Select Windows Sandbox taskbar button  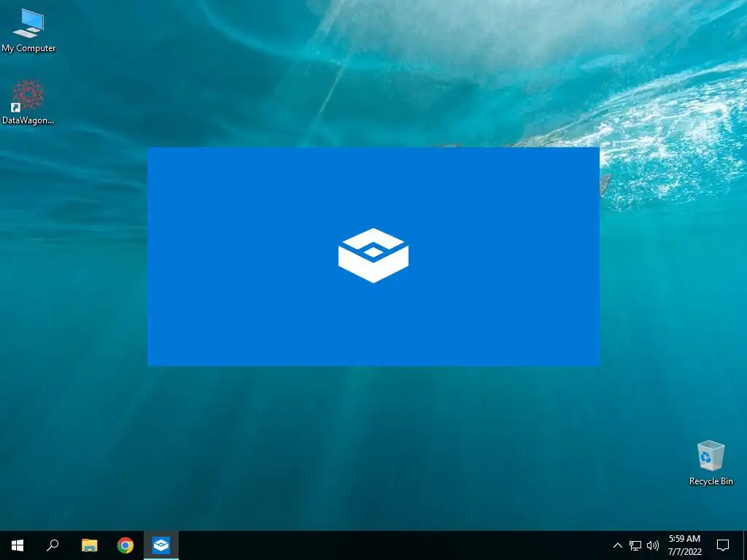[161, 545]
